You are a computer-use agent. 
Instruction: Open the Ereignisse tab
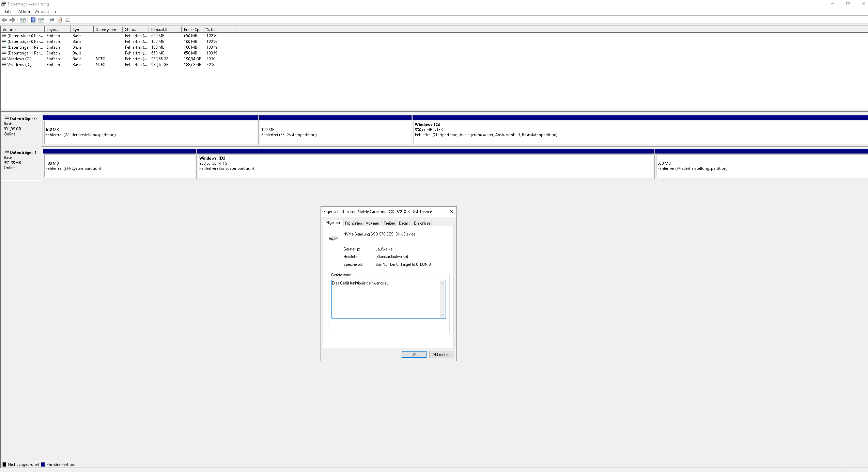click(422, 223)
